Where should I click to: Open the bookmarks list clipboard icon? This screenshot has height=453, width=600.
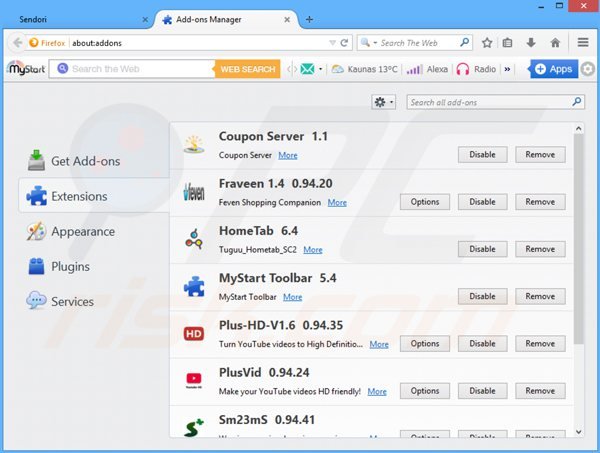pyautogui.click(x=507, y=43)
